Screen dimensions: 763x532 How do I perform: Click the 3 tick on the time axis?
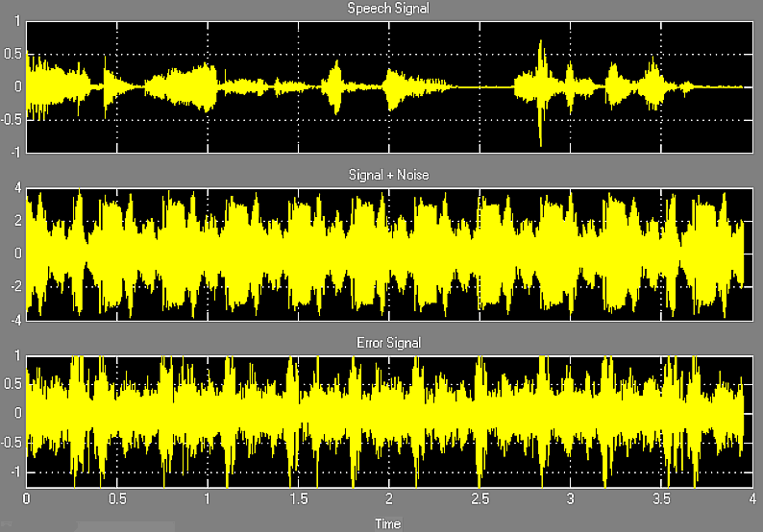pos(571,499)
